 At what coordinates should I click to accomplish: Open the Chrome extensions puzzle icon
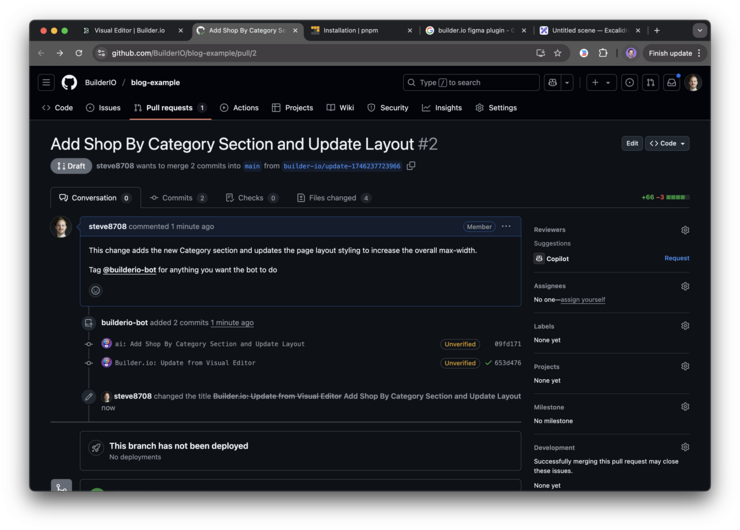(603, 53)
